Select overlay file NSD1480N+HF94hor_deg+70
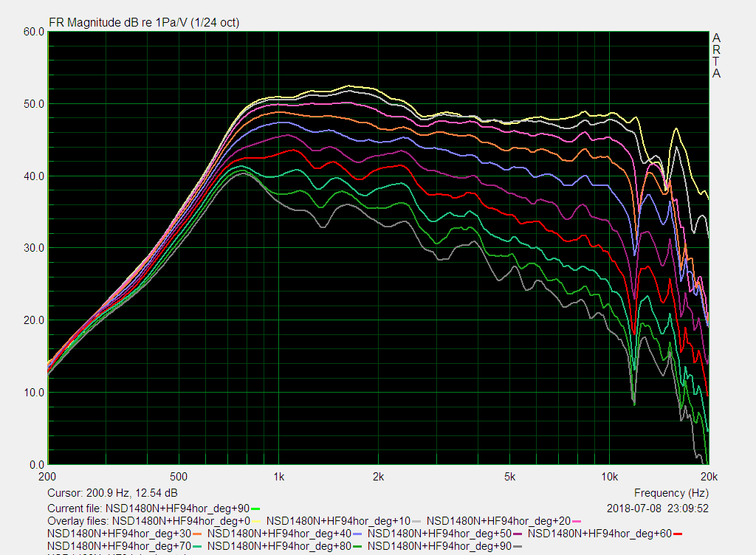The image size is (756, 555). pos(119,546)
